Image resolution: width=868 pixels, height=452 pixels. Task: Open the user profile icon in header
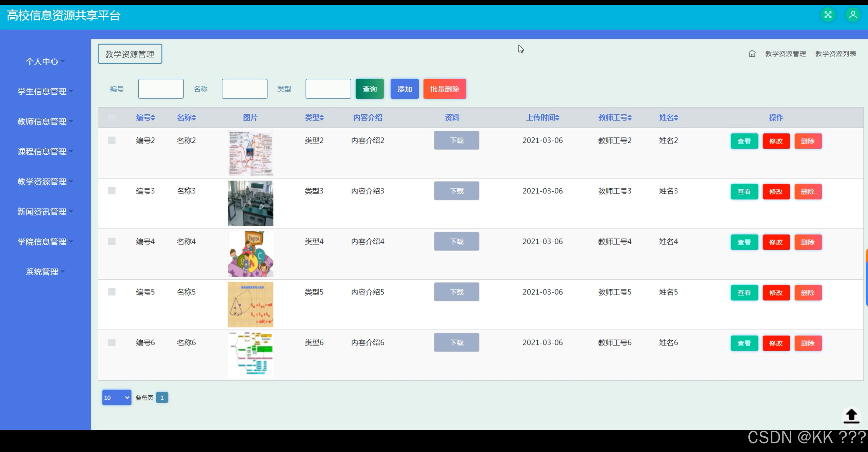click(853, 15)
